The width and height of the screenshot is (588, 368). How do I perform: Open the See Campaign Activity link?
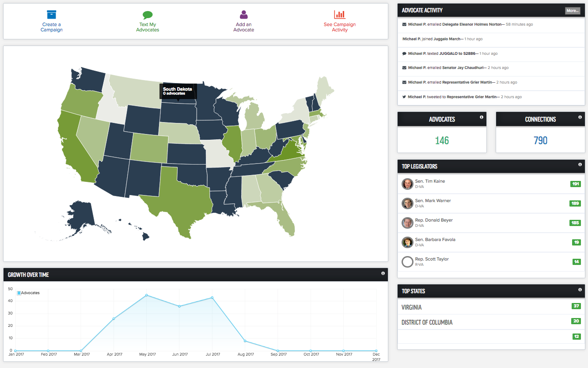[340, 27]
